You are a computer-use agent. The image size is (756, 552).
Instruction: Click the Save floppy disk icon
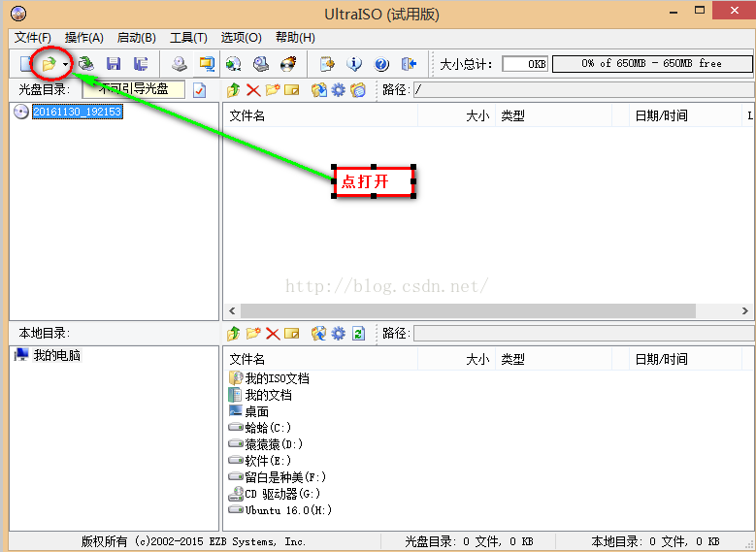(114, 64)
